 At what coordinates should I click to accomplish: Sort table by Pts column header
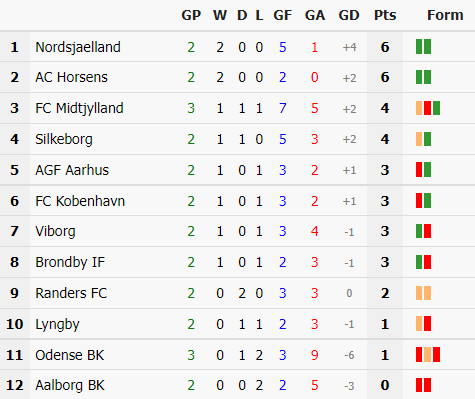(x=385, y=15)
